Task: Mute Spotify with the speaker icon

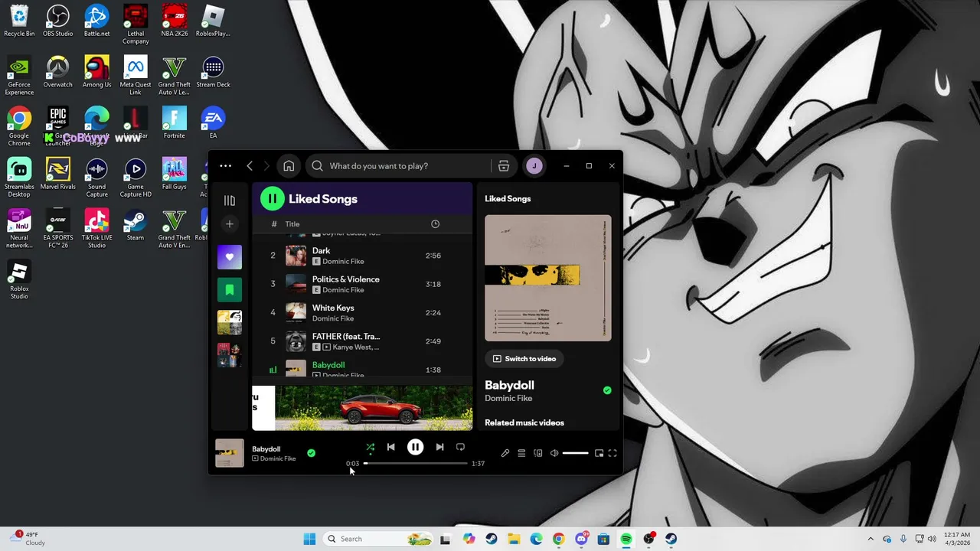Action: click(554, 453)
